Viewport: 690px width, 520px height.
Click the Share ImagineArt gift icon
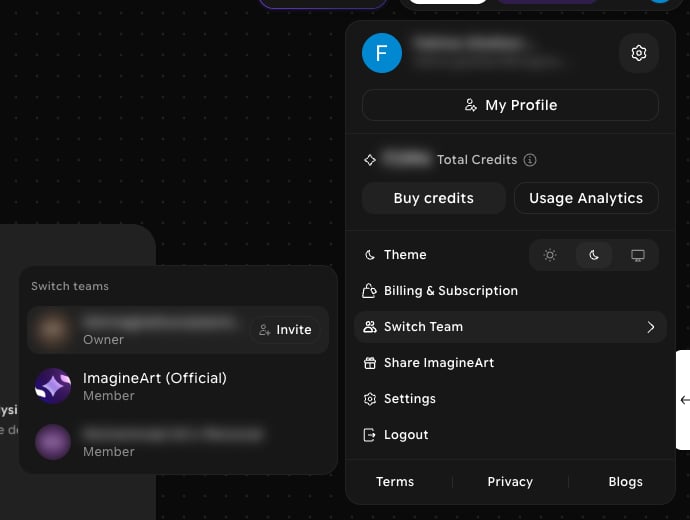370,363
